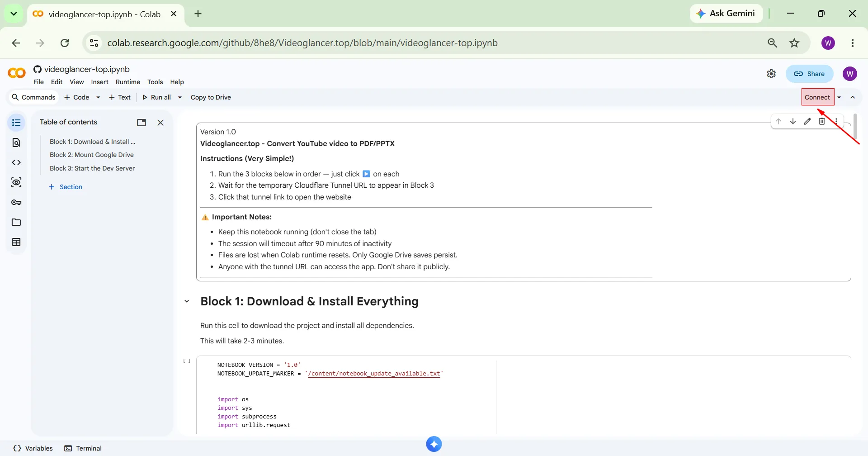
Task: Open the Secrets key sidebar icon
Action: click(16, 202)
